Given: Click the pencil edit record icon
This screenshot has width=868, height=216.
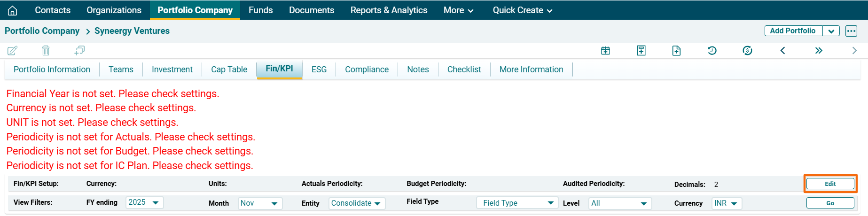Looking at the screenshot, I should (x=12, y=50).
